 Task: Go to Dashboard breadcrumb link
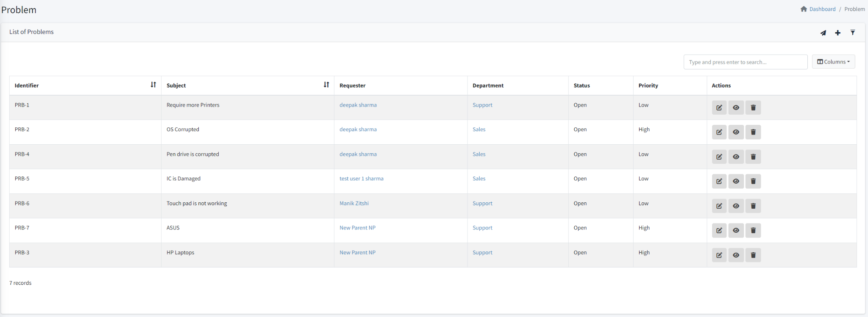pos(822,9)
